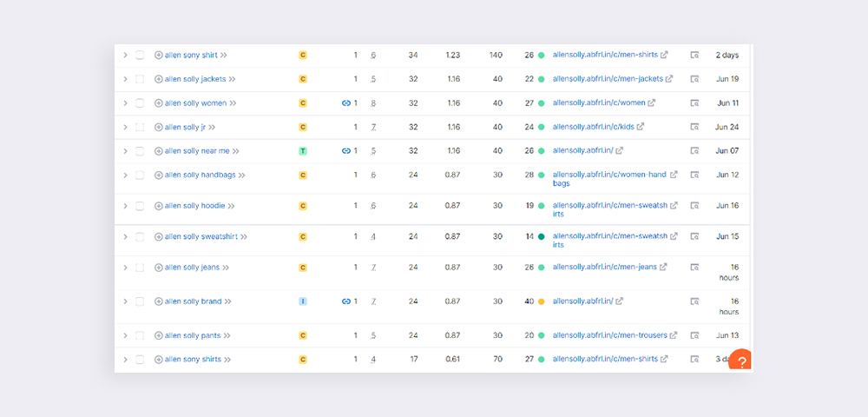
Task: Open URL allensolly.abfrl.in/c/kids
Action: click(x=594, y=127)
